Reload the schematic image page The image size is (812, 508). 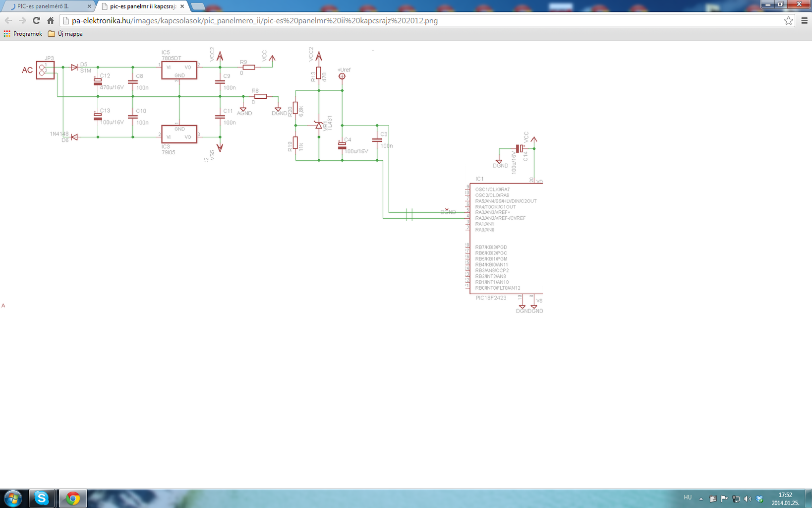(x=36, y=21)
